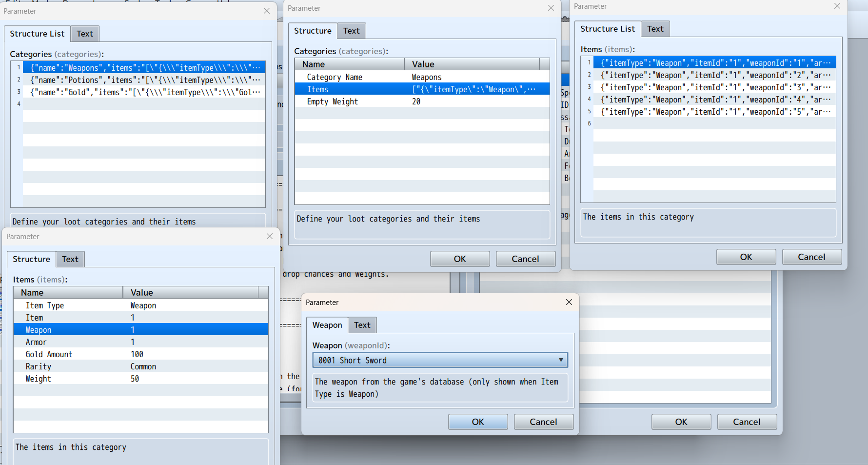This screenshot has width=868, height=465.
Task: Close the top-left Categories Parameter window
Action: [x=267, y=11]
